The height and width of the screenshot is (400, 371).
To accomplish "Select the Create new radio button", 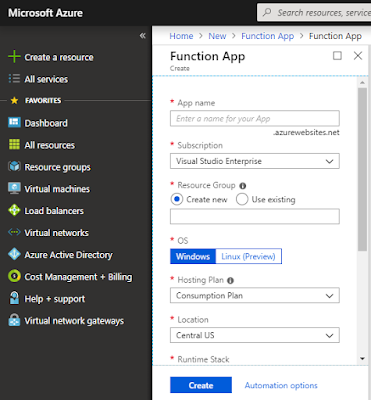I will 177,199.
